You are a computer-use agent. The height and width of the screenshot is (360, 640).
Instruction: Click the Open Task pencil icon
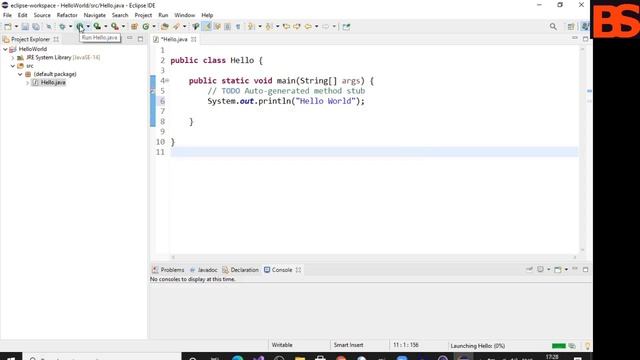click(176, 27)
